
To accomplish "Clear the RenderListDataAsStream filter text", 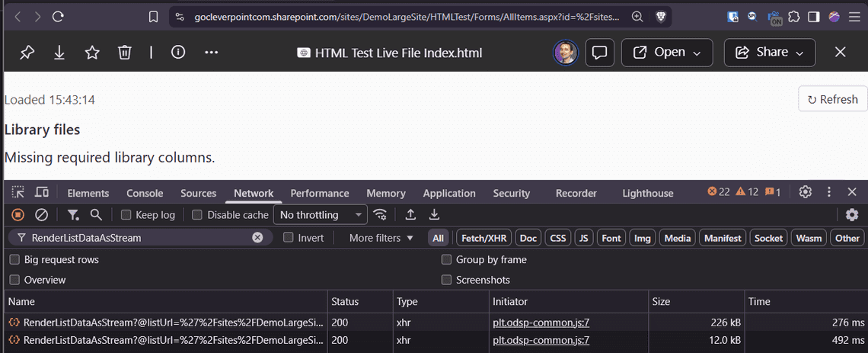I will pos(257,238).
